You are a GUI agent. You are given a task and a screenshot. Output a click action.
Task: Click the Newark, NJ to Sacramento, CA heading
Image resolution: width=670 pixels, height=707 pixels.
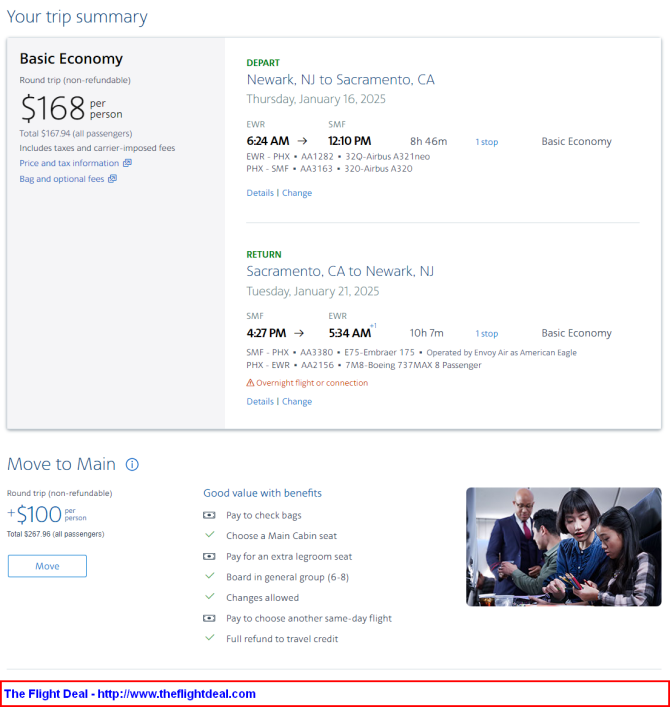pos(340,80)
